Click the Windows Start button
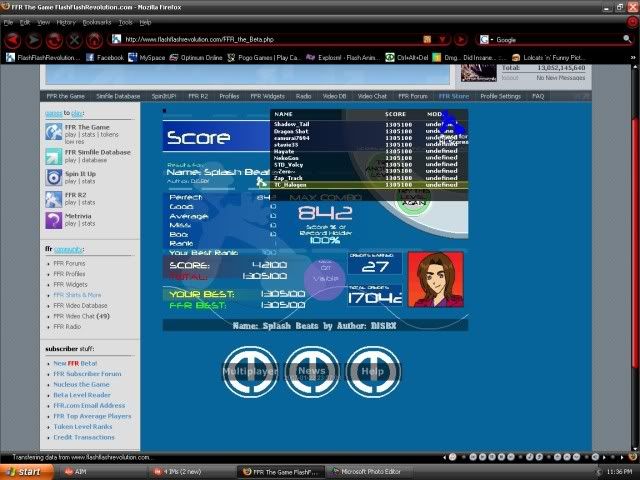This screenshot has height=480, width=640. pyautogui.click(x=24, y=470)
